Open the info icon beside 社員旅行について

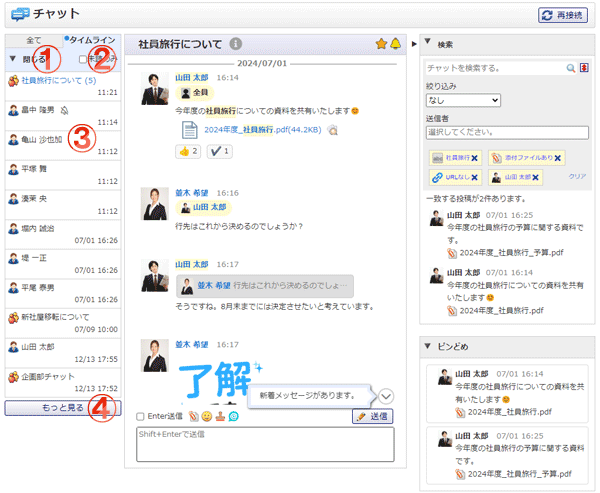point(235,44)
